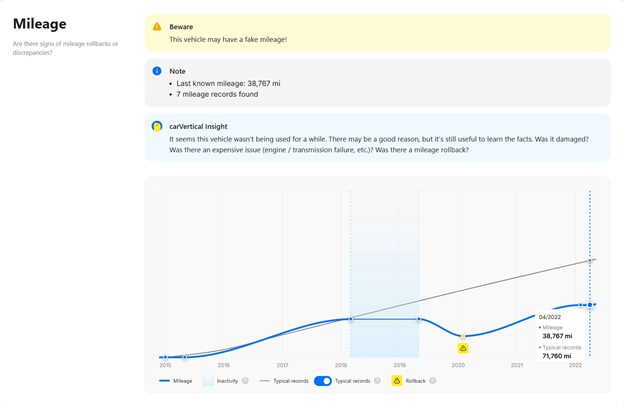The height and width of the screenshot is (406, 624).
Task: Select the mileage point at start of inactivity
Action: pyautogui.click(x=351, y=319)
